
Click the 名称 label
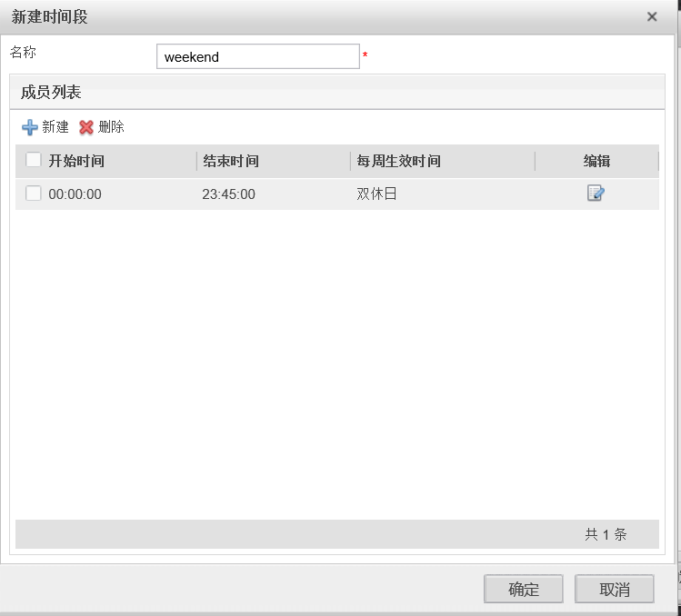click(x=23, y=52)
